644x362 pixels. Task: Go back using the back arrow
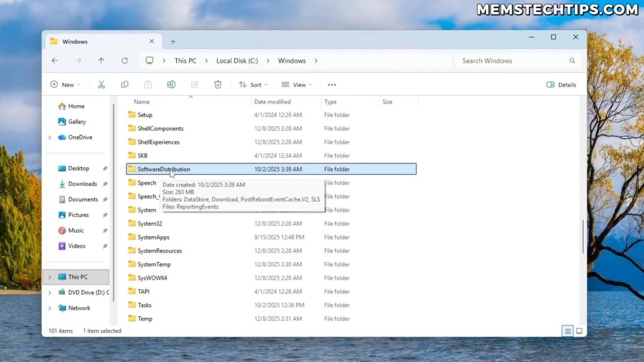coord(55,60)
